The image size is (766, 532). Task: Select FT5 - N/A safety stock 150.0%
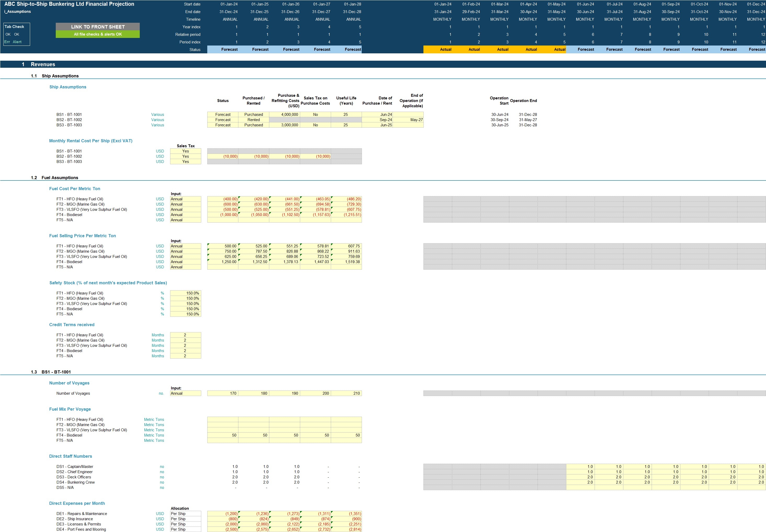185,314
